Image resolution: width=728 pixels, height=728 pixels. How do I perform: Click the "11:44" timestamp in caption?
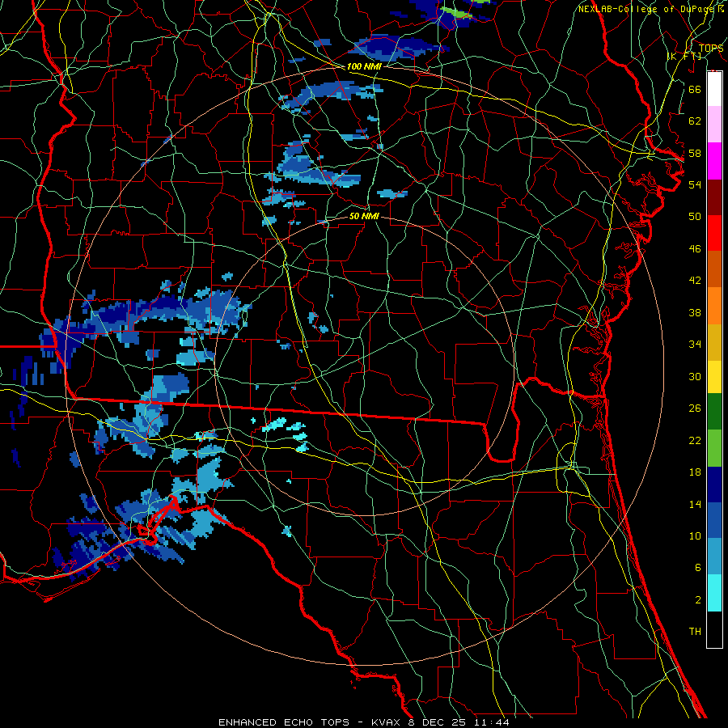492,722
